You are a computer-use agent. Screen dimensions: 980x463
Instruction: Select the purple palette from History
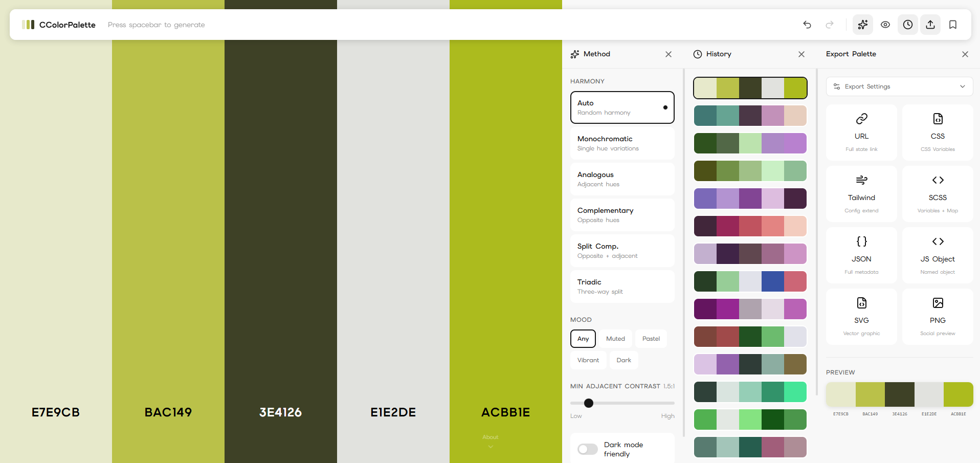pos(750,199)
